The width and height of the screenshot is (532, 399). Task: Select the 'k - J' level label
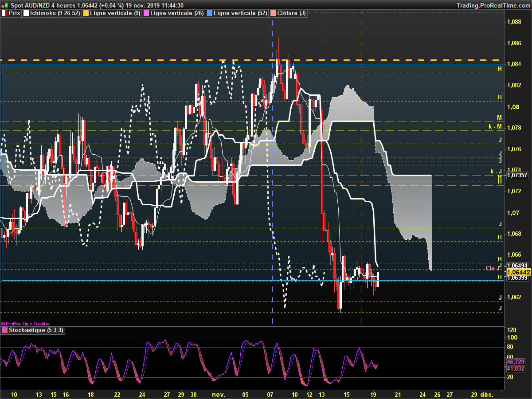click(496, 172)
